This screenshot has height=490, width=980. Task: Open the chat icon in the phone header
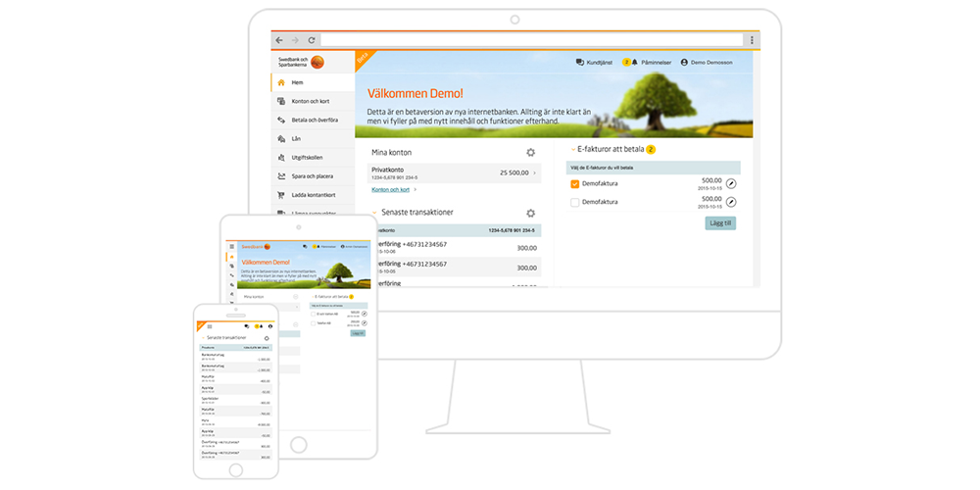pos(246,326)
